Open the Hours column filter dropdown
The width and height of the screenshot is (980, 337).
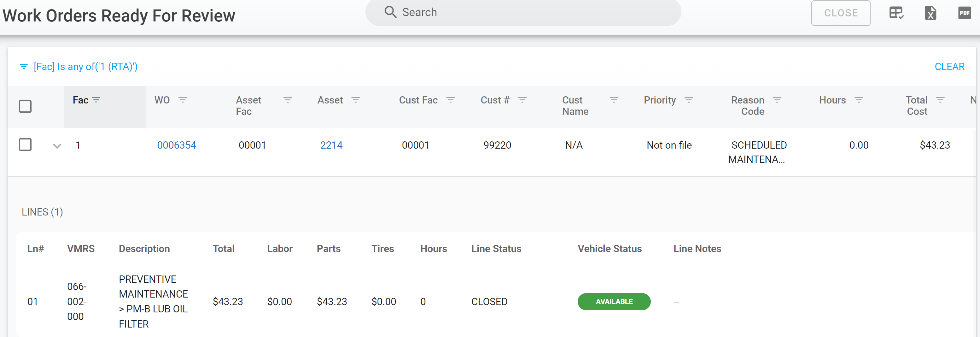point(859,100)
